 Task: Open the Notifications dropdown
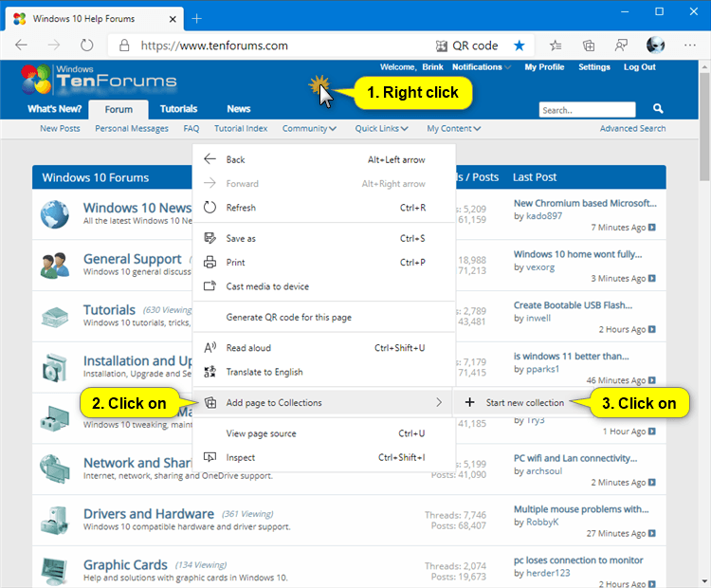481,67
